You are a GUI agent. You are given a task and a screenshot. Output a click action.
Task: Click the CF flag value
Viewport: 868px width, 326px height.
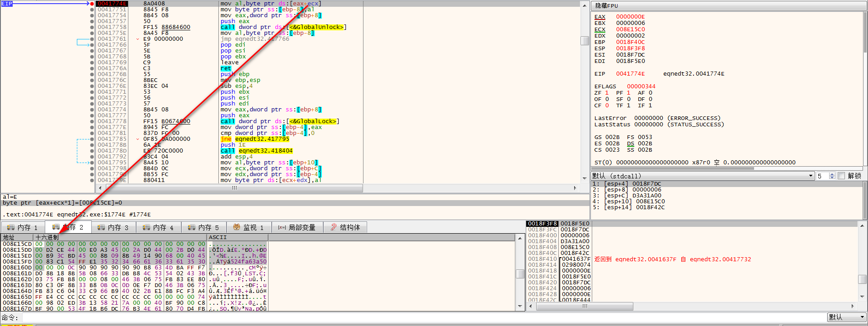607,105
